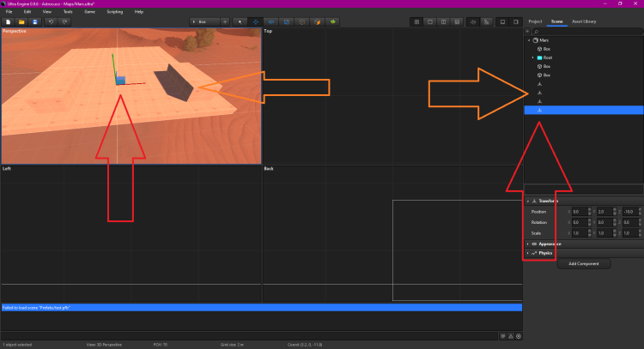The width and height of the screenshot is (644, 349).
Task: Collapse the Root node in scene tree
Action: click(x=532, y=57)
